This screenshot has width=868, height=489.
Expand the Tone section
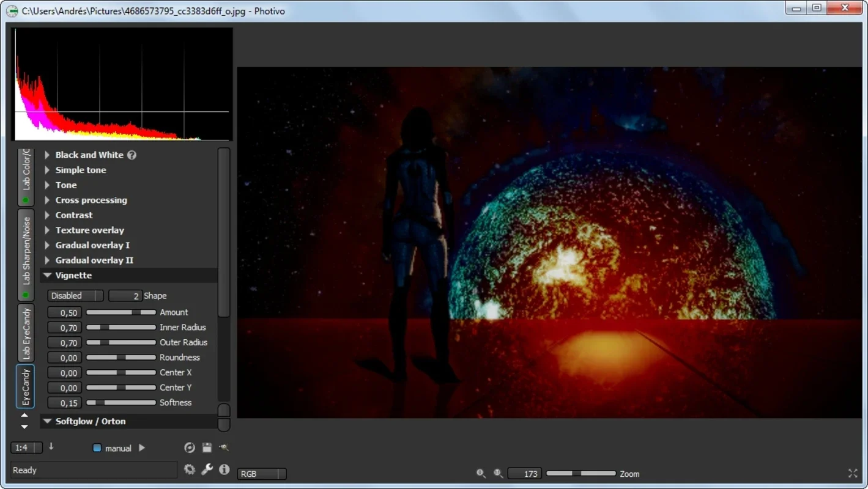pos(47,185)
